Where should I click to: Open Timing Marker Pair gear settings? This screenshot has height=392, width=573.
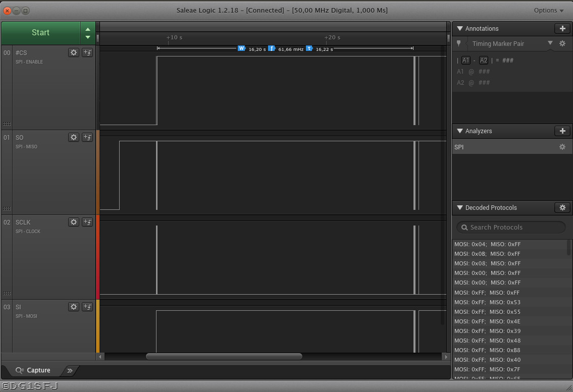pos(562,44)
